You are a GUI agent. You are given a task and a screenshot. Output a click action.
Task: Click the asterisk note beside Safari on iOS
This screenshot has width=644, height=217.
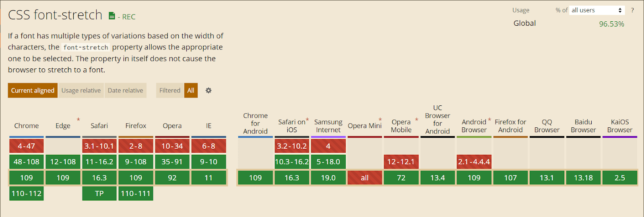pos(308,120)
